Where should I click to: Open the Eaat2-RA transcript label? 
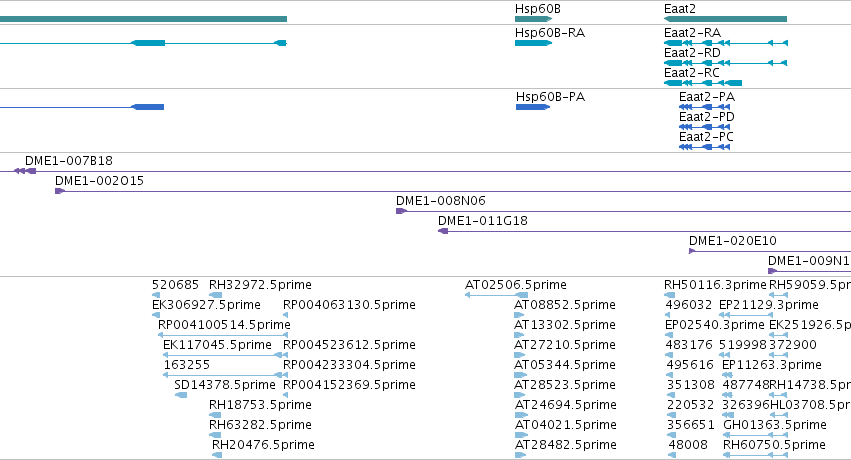click(692, 33)
